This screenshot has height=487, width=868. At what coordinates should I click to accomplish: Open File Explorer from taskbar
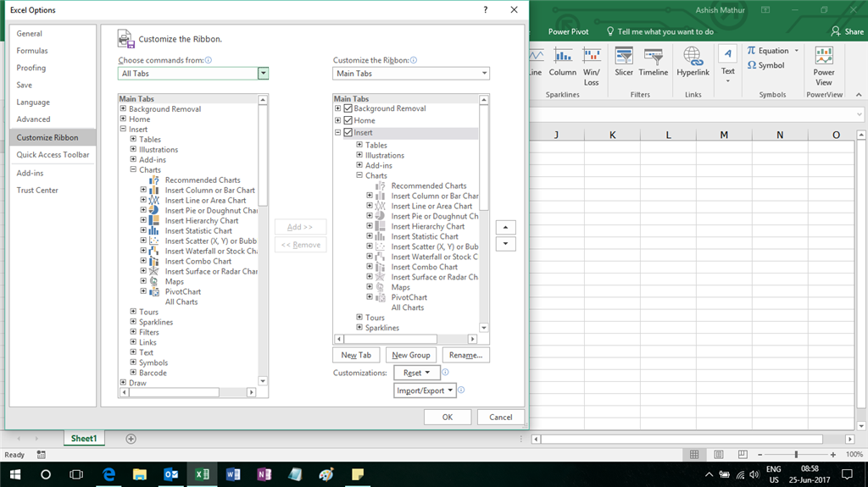(140, 474)
